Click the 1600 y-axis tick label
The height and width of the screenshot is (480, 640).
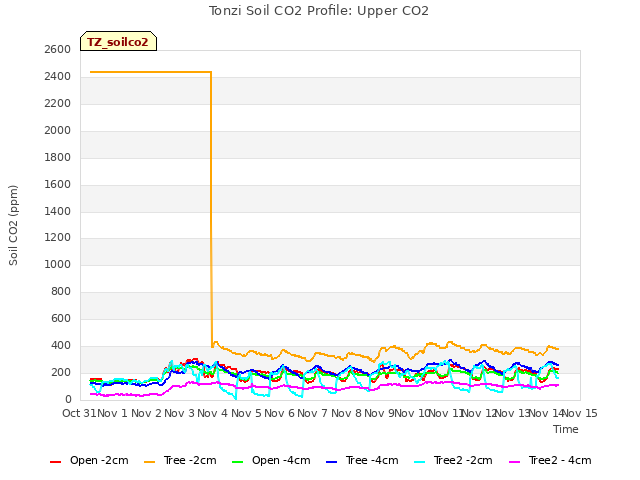[58, 184]
